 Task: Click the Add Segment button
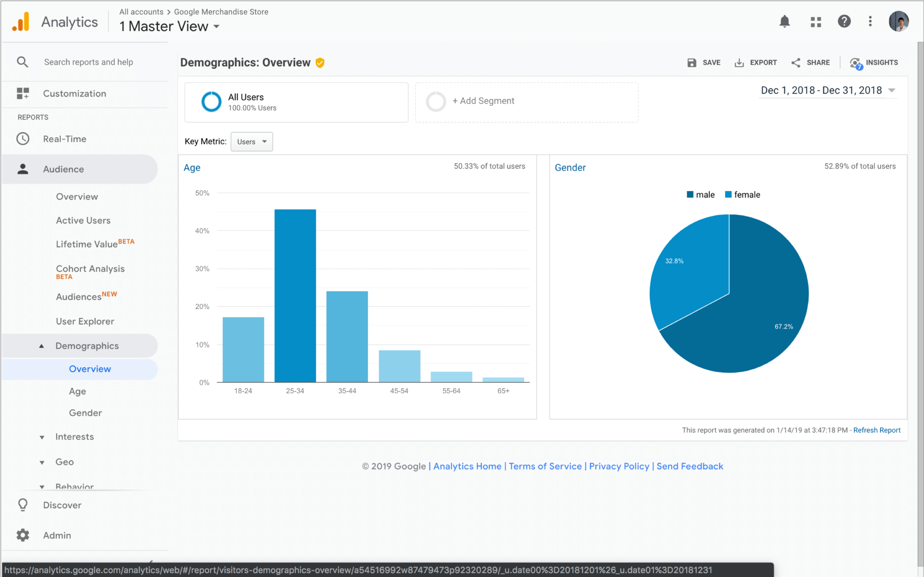tap(483, 101)
